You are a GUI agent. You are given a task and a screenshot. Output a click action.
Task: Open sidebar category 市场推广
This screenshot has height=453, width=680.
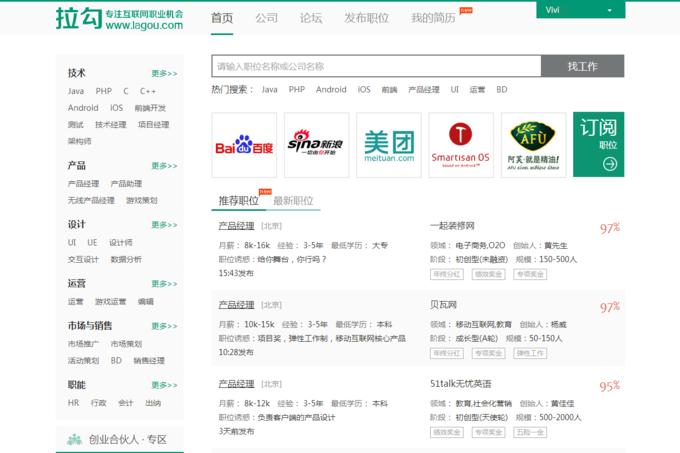click(x=83, y=344)
